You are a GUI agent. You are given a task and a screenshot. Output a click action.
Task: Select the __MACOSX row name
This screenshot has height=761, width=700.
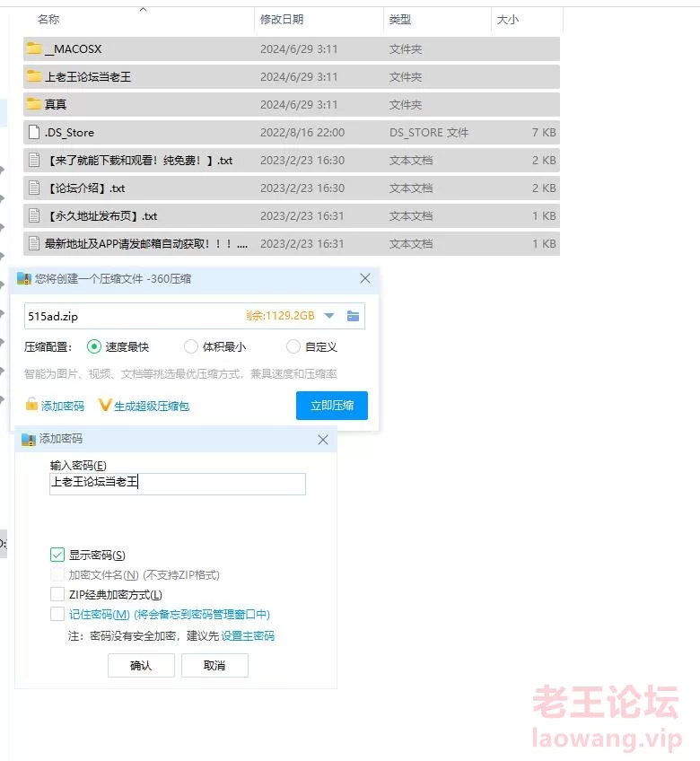point(74,49)
